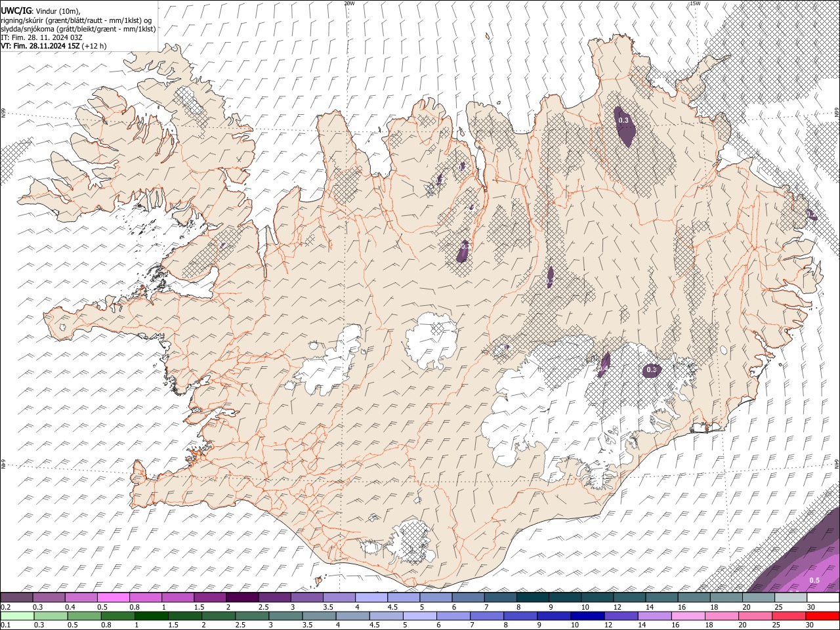Select the bright red 30+ swatch in bottom legend row
The width and height of the screenshot is (840, 630).
pos(823,616)
